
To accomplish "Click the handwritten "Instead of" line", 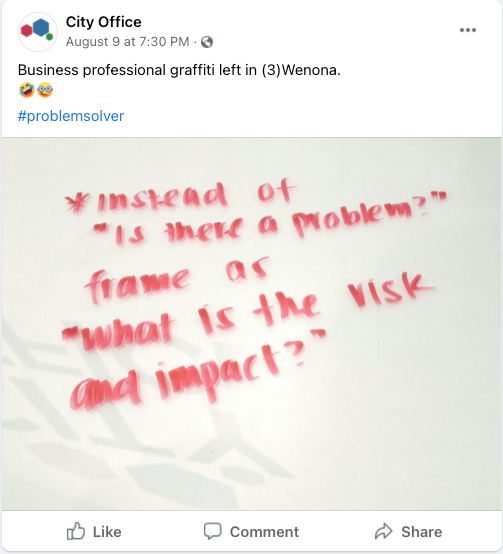I will [180, 196].
